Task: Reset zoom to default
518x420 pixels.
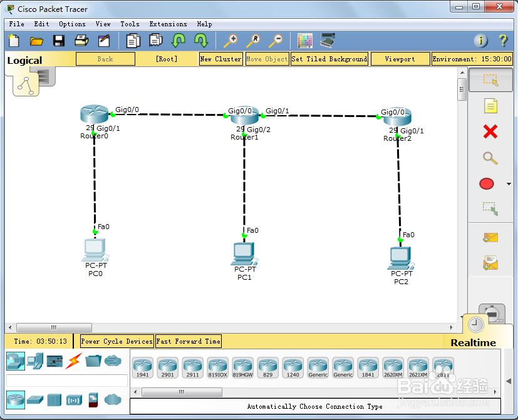Action: [253, 41]
